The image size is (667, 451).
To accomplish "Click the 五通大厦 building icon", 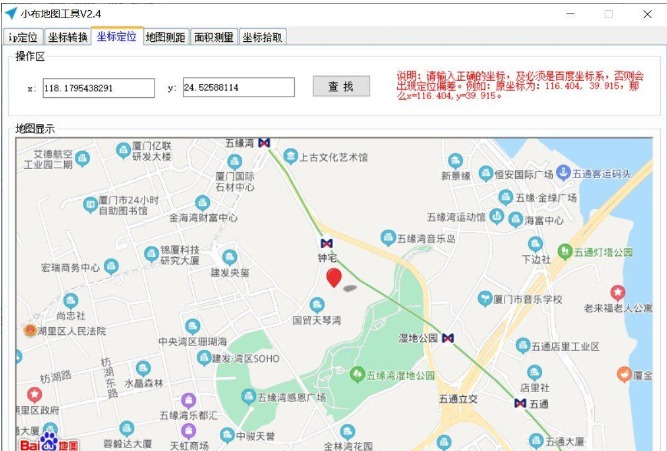I will (x=536, y=441).
